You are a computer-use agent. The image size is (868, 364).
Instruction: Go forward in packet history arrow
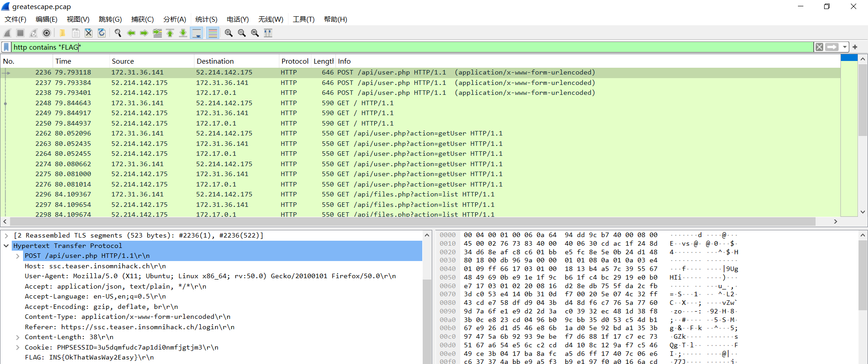tap(144, 33)
